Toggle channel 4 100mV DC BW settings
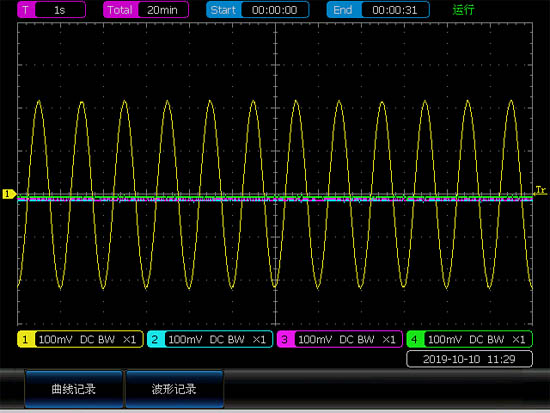This screenshot has height=413, width=550. click(x=478, y=339)
